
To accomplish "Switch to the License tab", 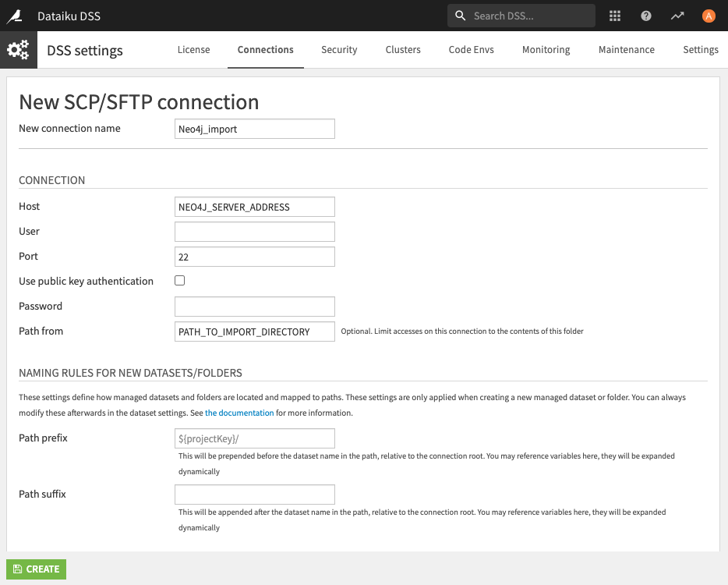I will [193, 50].
